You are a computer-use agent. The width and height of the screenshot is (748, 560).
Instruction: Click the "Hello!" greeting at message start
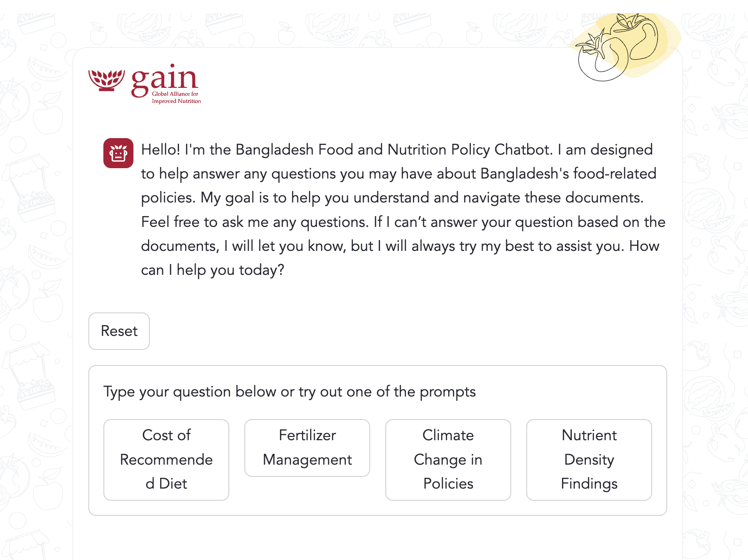[160, 149]
